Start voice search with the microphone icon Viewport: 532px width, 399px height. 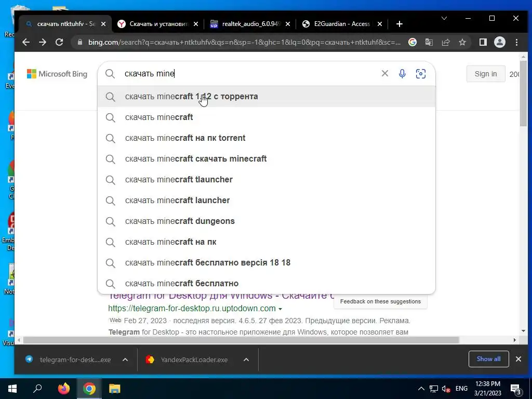[x=402, y=74]
